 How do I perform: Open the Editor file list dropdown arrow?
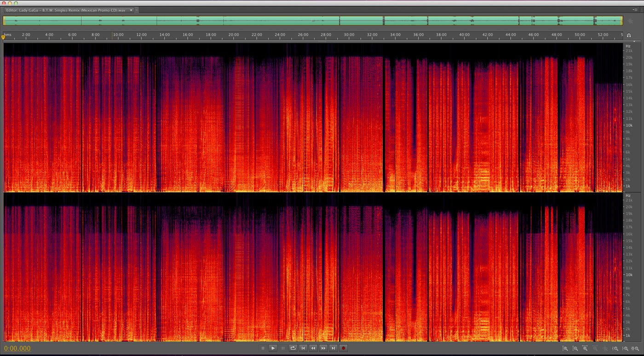(131, 10)
